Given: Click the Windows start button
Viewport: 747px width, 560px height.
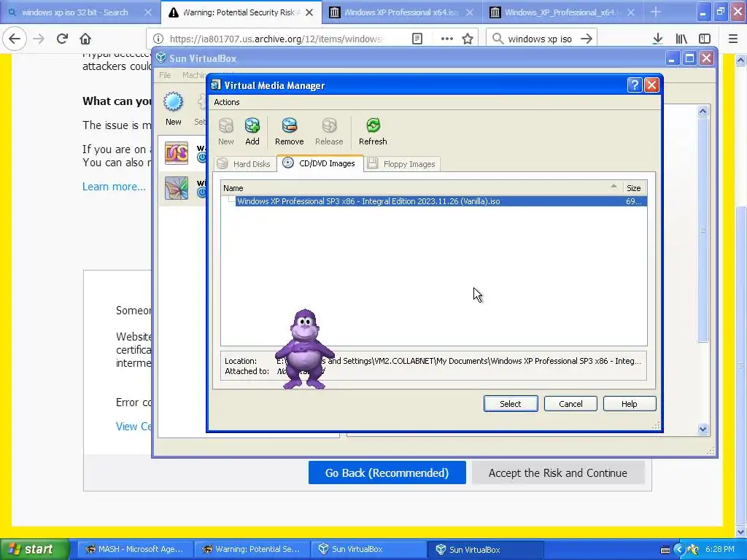Looking at the screenshot, I should point(34,549).
